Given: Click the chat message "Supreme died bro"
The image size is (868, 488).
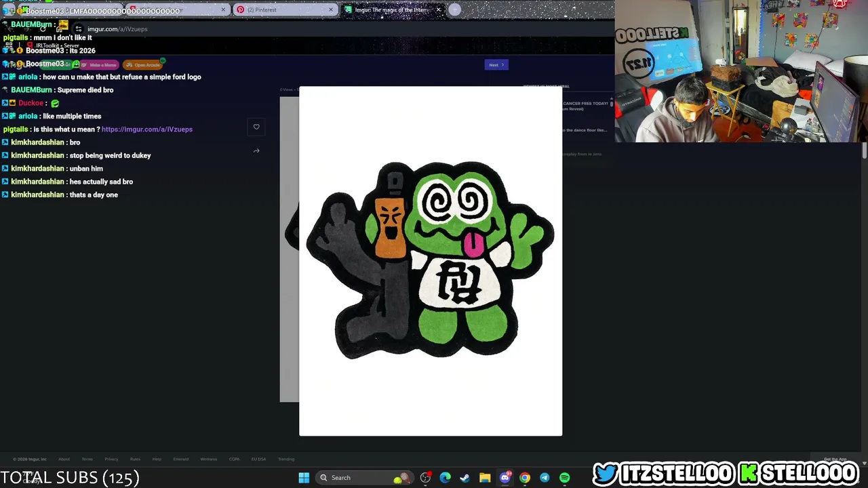Looking at the screenshot, I should coord(85,90).
